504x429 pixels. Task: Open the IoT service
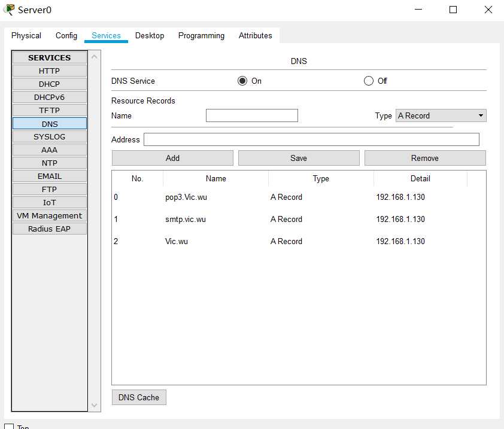[50, 202]
